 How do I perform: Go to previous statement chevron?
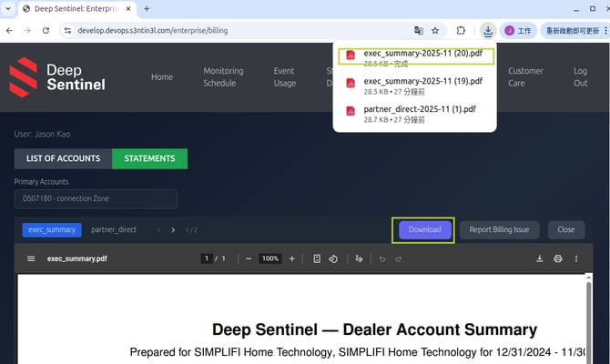(158, 230)
